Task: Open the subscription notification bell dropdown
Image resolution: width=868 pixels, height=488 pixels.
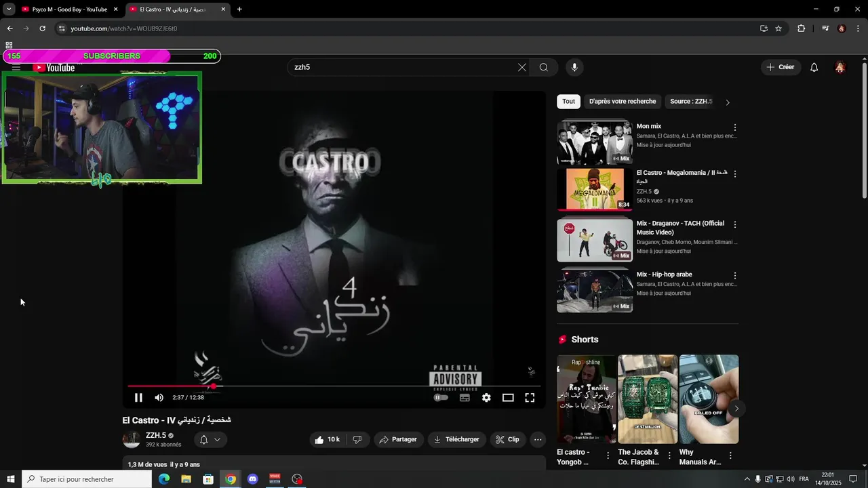Action: [x=210, y=439]
